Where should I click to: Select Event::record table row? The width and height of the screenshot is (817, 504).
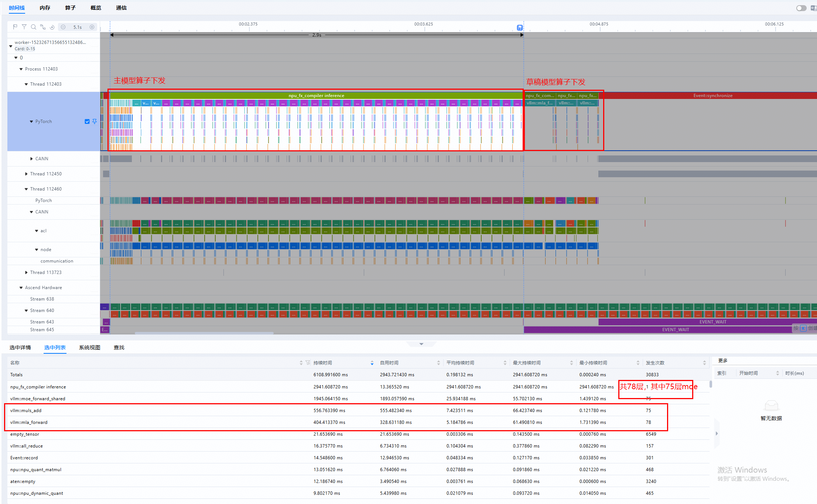tap(358, 458)
